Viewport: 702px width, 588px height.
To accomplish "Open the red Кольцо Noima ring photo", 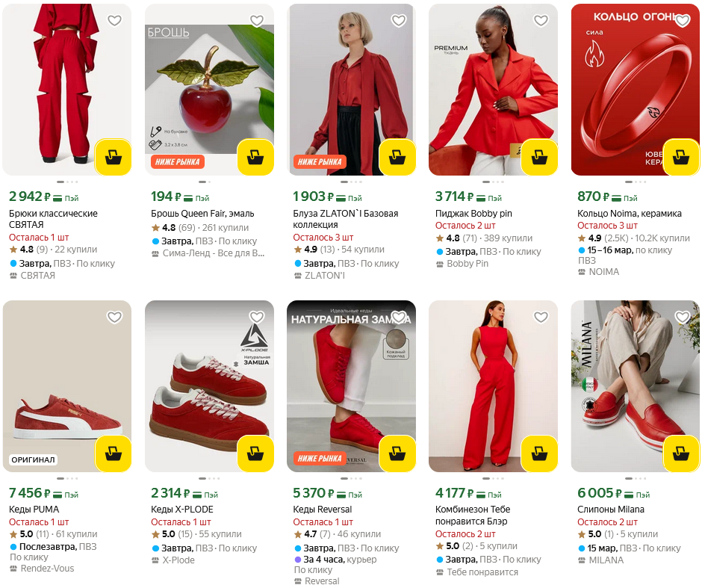I will tap(635, 90).
